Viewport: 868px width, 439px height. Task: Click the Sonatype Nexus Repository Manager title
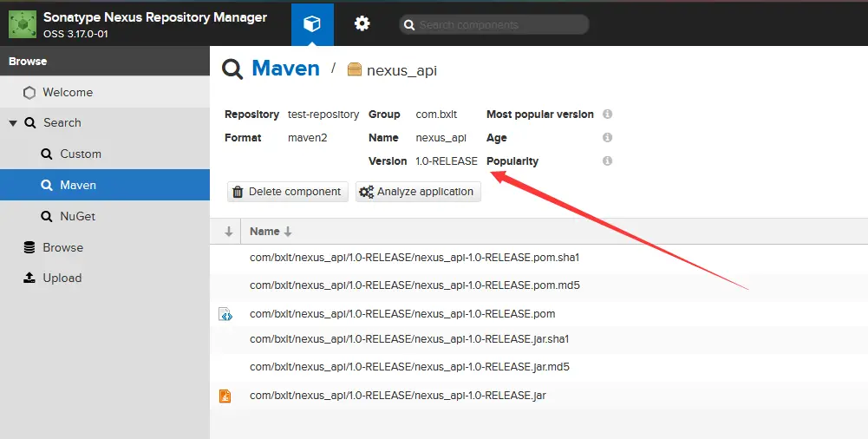pos(155,17)
